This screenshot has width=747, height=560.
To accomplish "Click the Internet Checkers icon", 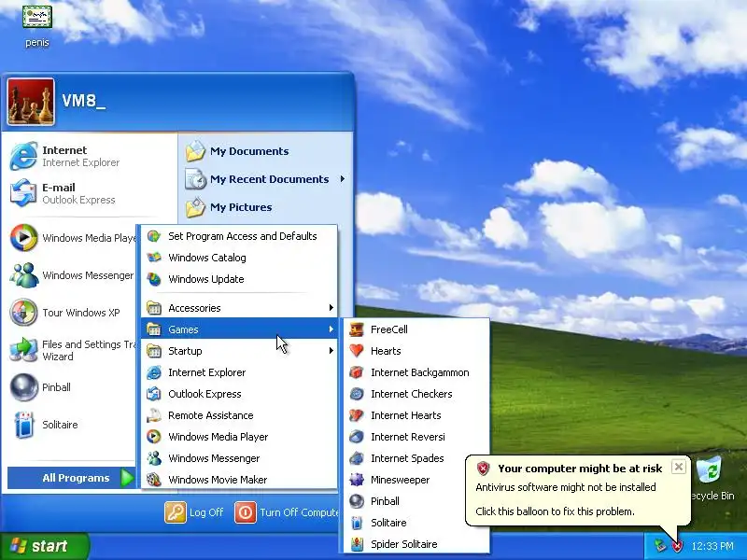I will point(357,394).
